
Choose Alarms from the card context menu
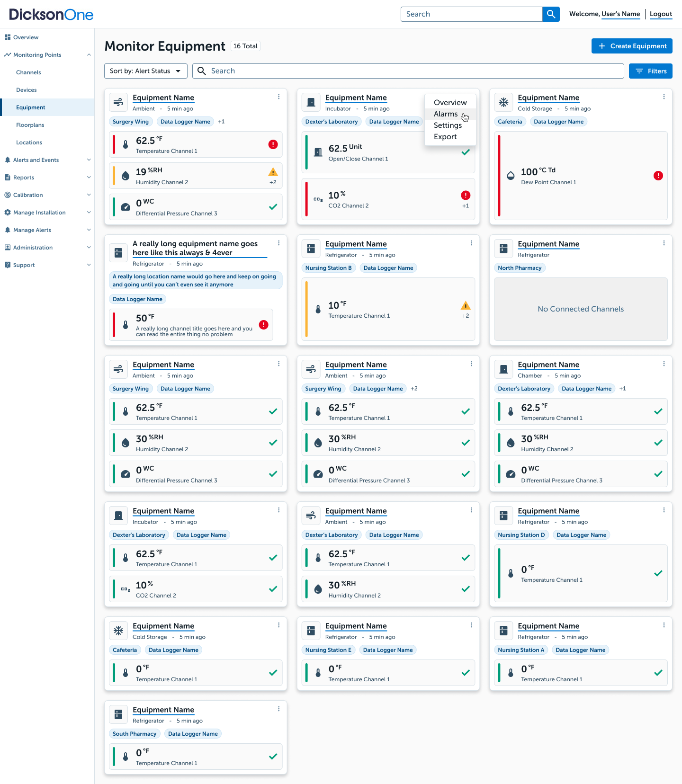[450, 114]
